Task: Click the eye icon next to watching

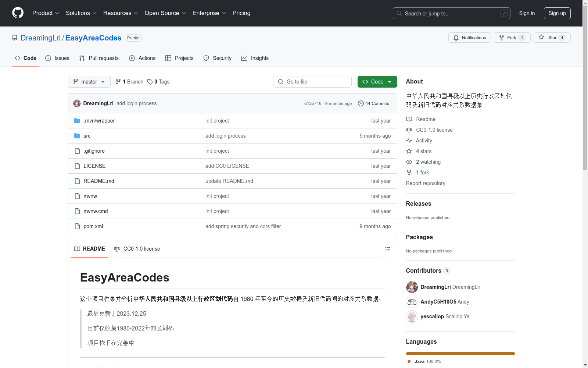Action: (x=409, y=162)
